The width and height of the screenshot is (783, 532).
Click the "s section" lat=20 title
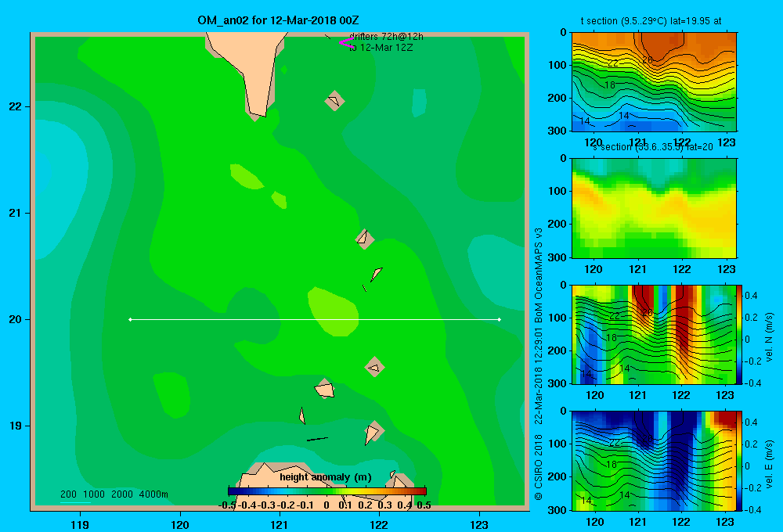[653, 147]
